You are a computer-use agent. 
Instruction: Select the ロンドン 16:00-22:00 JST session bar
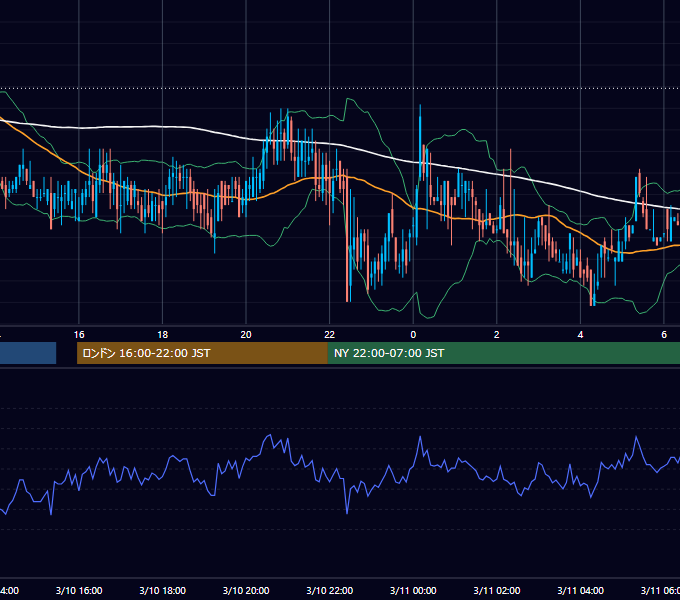point(202,353)
